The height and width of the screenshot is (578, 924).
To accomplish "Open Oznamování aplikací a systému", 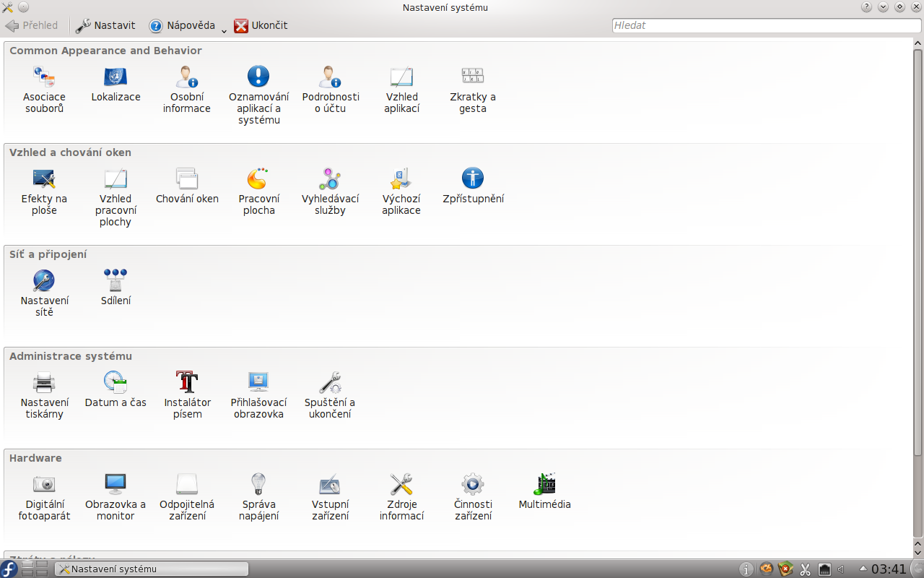I will pos(258,95).
